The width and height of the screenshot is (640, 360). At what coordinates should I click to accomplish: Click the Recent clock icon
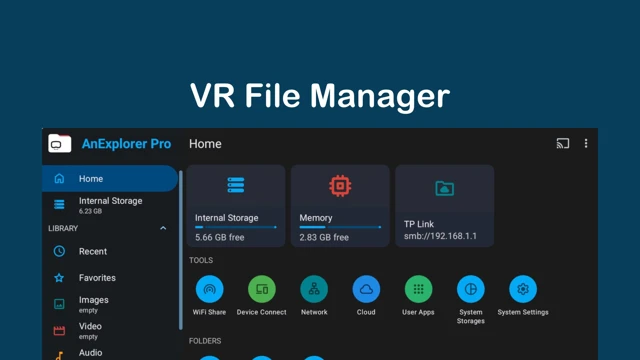pyautogui.click(x=59, y=251)
